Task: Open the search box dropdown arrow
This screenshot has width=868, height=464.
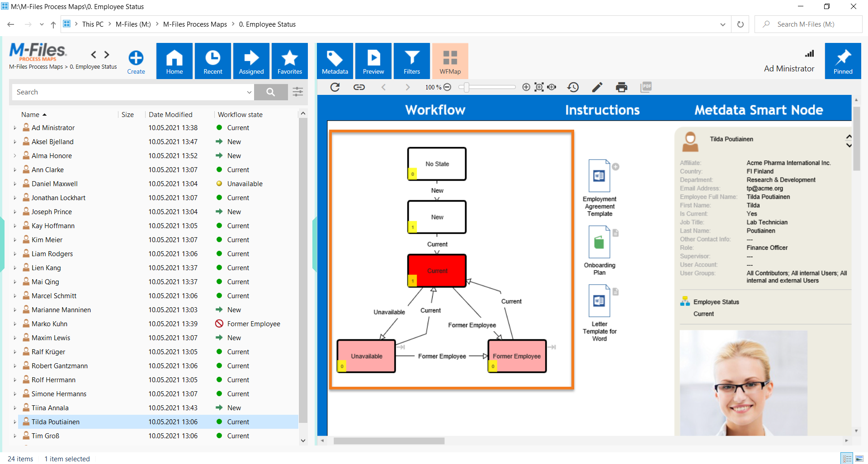Action: 249,92
